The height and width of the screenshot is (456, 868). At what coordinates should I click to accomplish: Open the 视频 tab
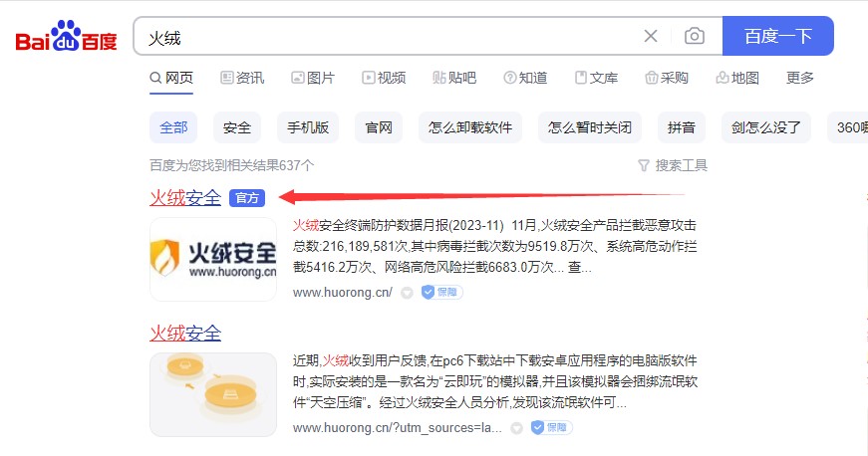384,78
